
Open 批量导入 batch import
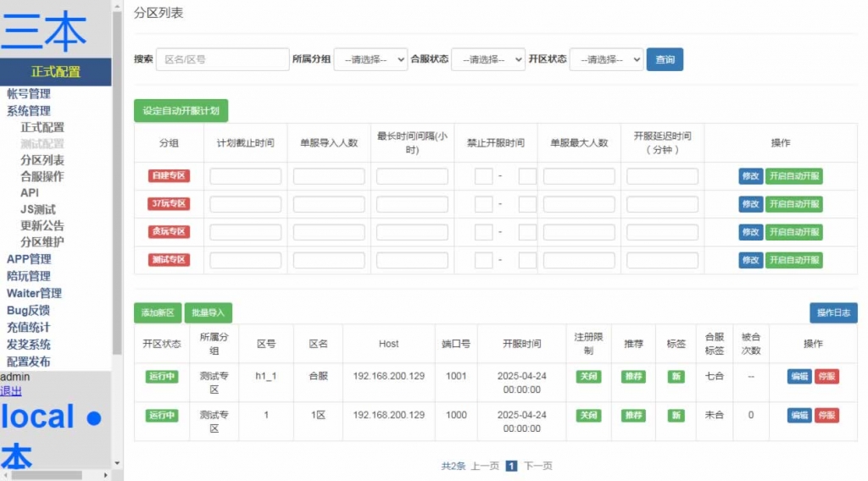click(x=208, y=313)
